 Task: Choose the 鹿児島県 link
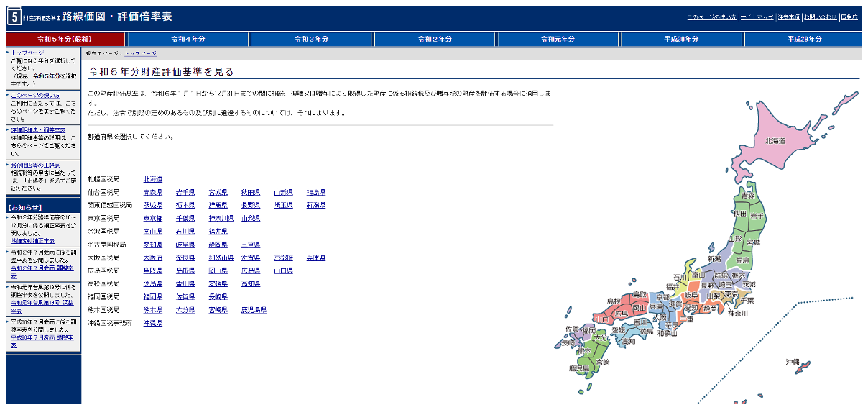point(254,311)
